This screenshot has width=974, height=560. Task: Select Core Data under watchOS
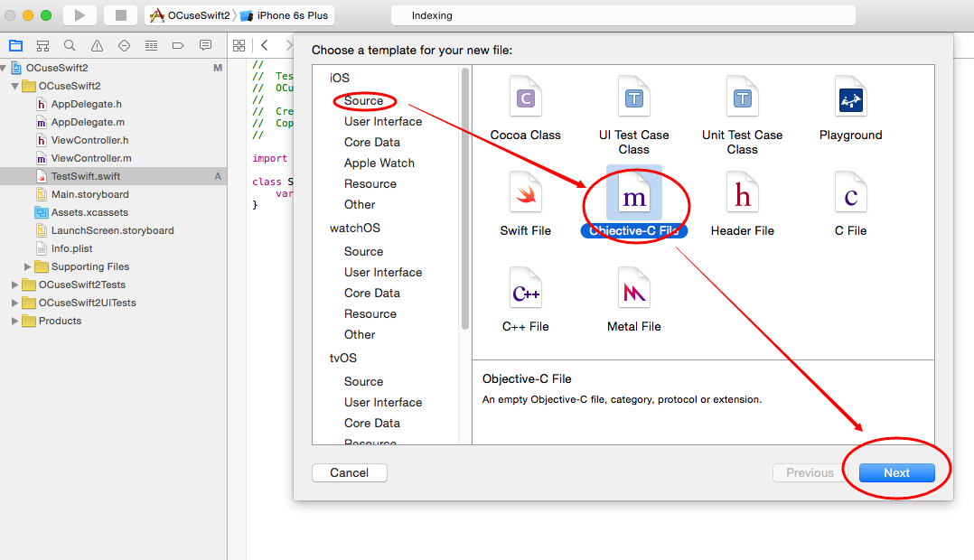372,293
